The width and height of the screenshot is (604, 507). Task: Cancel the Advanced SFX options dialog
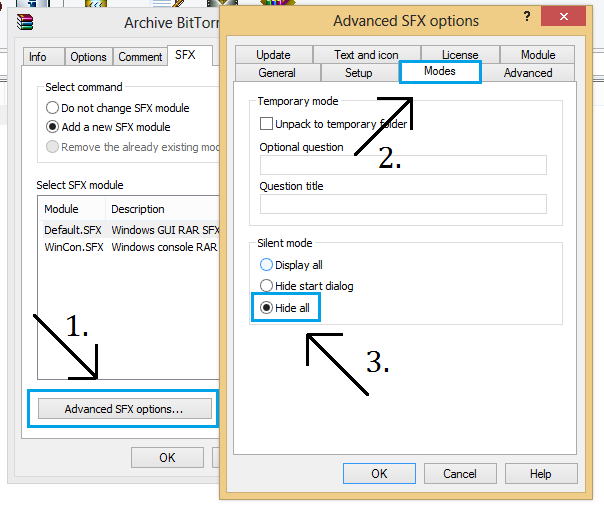pyautogui.click(x=460, y=473)
